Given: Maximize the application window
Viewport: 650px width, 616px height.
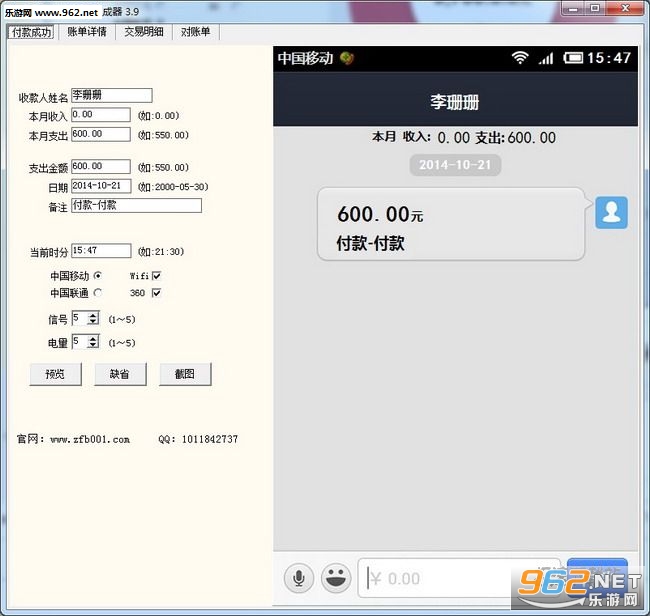Looking at the screenshot, I should (x=595, y=8).
